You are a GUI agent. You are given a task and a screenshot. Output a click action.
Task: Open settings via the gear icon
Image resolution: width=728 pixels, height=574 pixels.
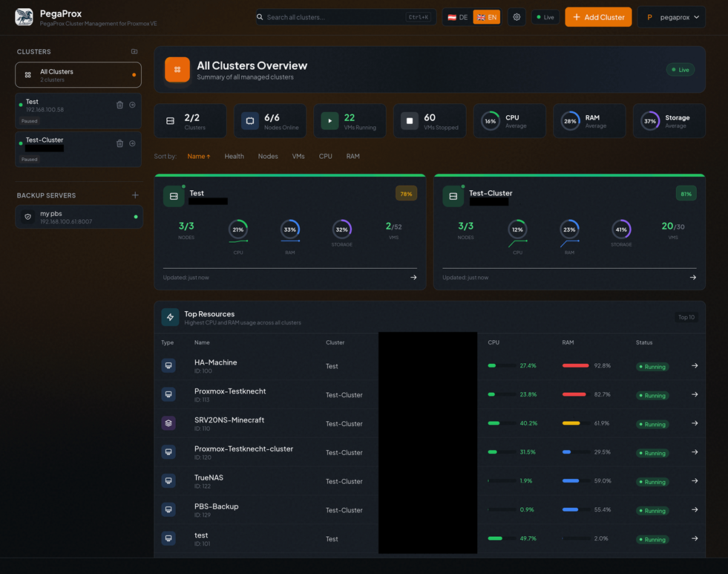tap(517, 17)
